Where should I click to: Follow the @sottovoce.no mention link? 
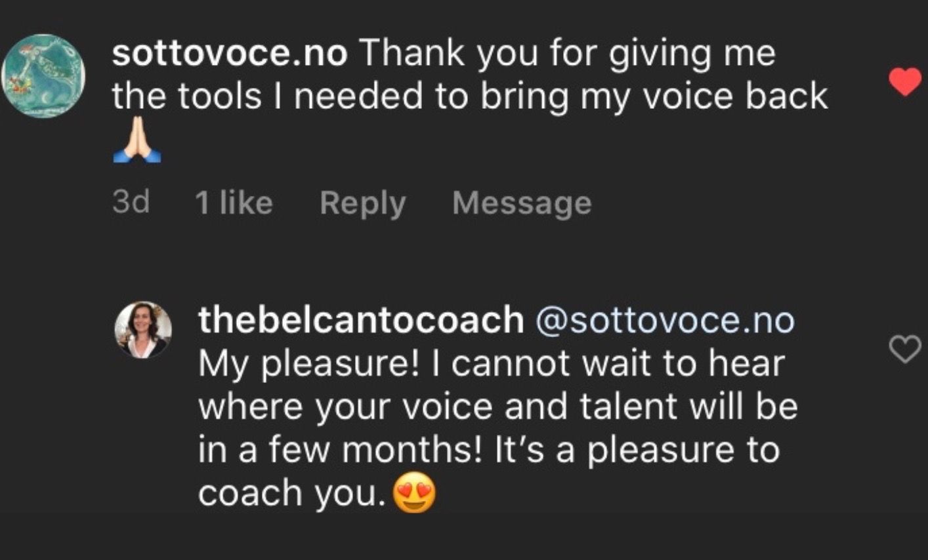[x=665, y=320]
